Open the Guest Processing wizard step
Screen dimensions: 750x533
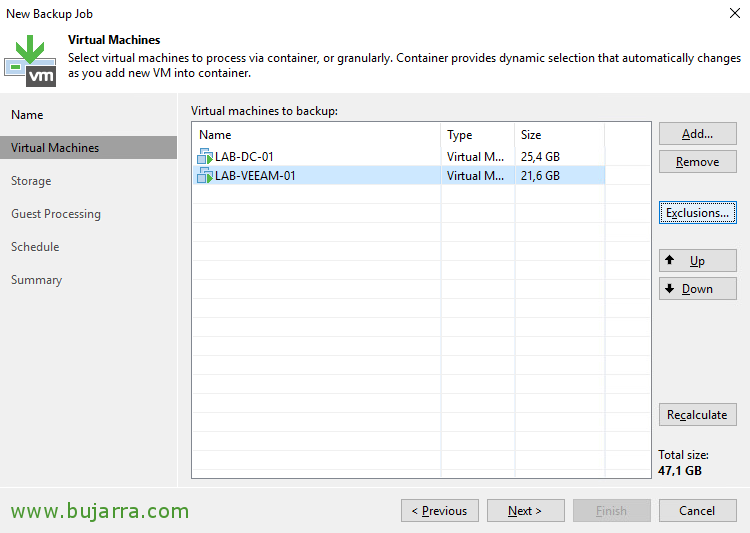[56, 214]
